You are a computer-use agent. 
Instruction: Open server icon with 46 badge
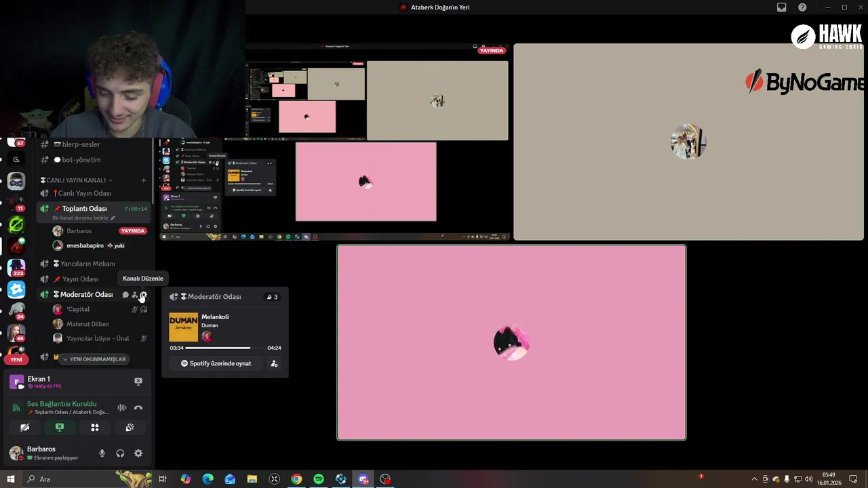[16, 333]
